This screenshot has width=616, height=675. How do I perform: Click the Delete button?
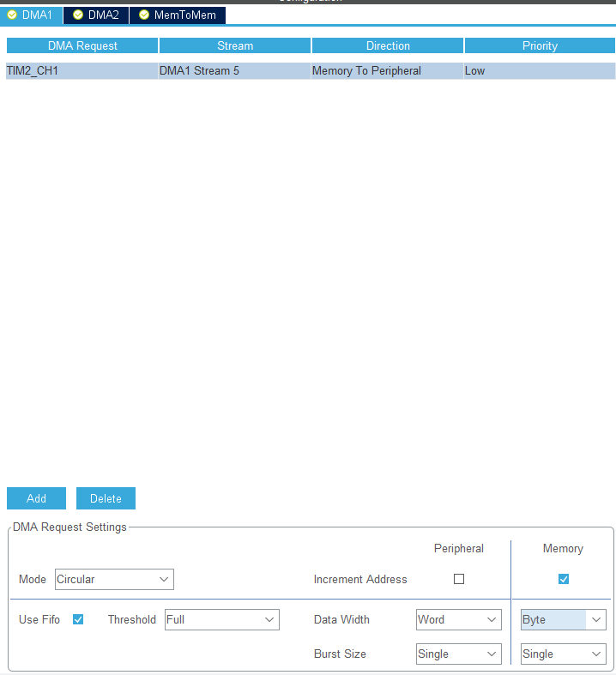pyautogui.click(x=106, y=498)
